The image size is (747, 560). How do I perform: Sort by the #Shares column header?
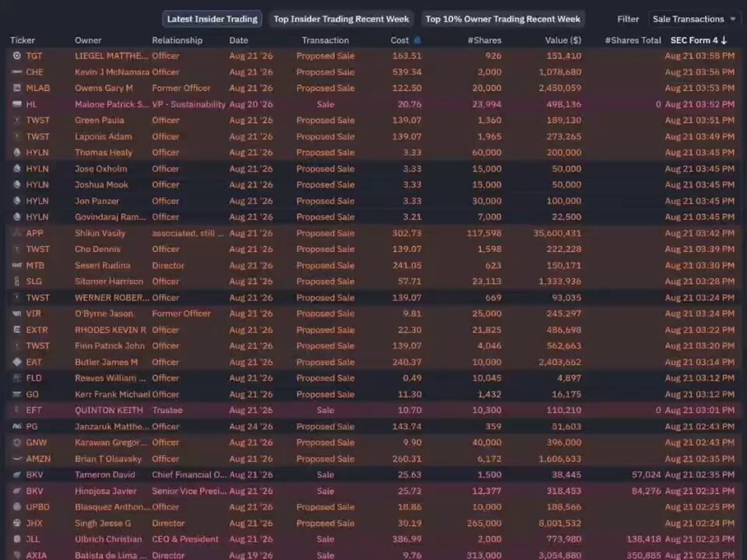(485, 40)
